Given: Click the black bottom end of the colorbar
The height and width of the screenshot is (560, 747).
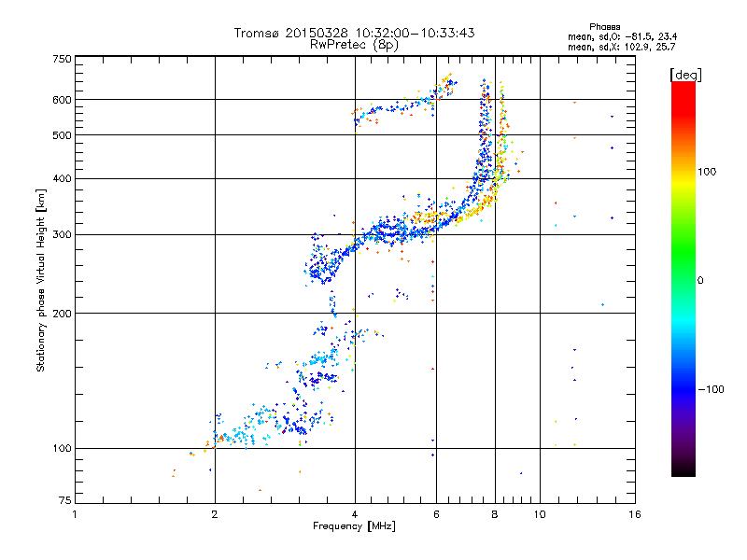Looking at the screenshot, I should [x=684, y=471].
